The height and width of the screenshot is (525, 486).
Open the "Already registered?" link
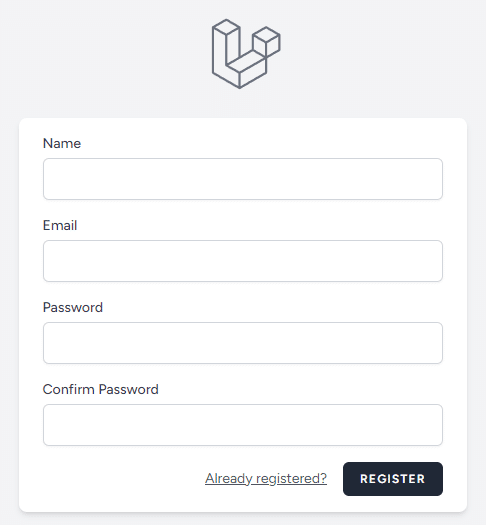click(x=266, y=478)
